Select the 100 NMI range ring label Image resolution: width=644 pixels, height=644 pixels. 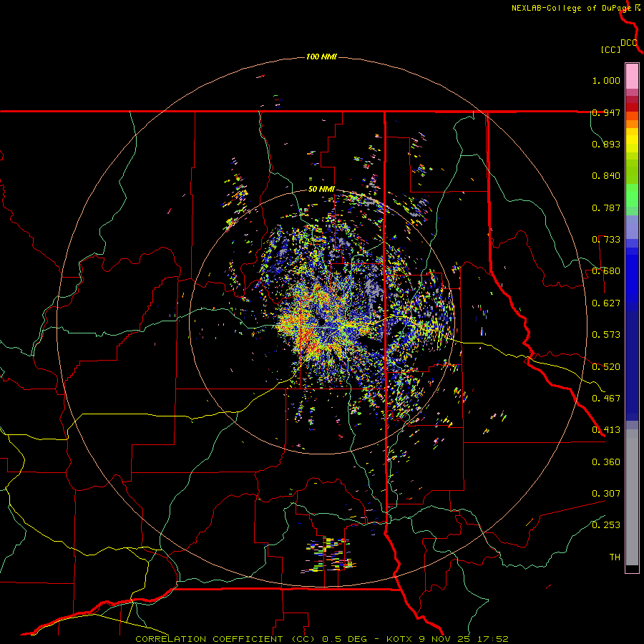tap(321, 57)
